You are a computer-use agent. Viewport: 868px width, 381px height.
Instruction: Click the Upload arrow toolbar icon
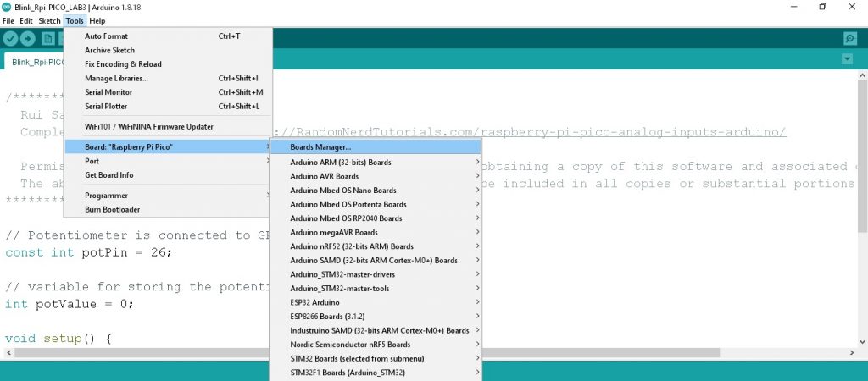coord(28,39)
